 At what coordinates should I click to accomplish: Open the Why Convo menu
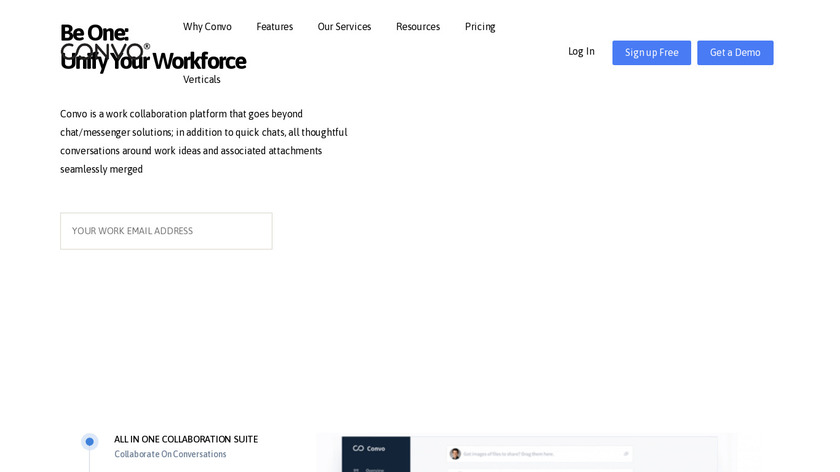pos(207,27)
